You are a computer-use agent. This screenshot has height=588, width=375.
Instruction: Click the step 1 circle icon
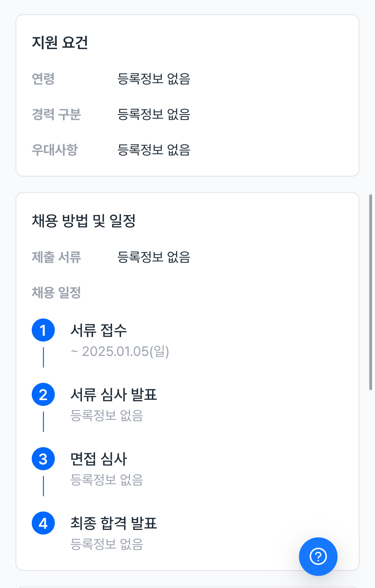(x=43, y=330)
